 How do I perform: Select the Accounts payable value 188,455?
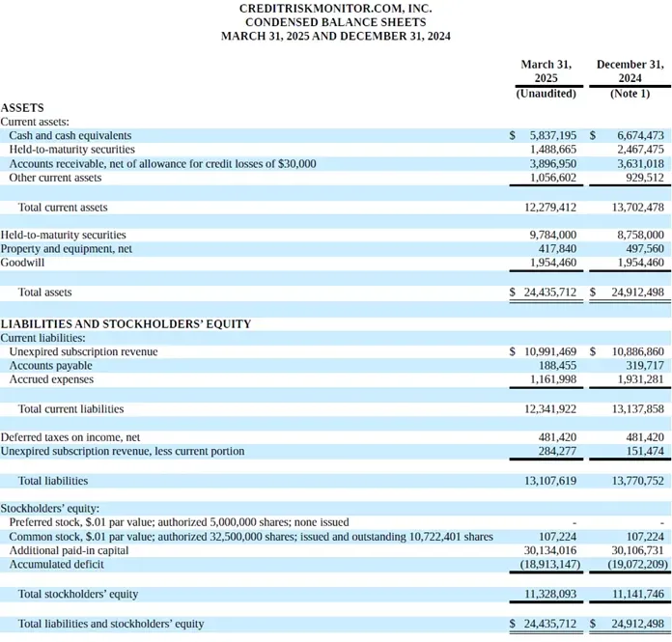click(557, 366)
